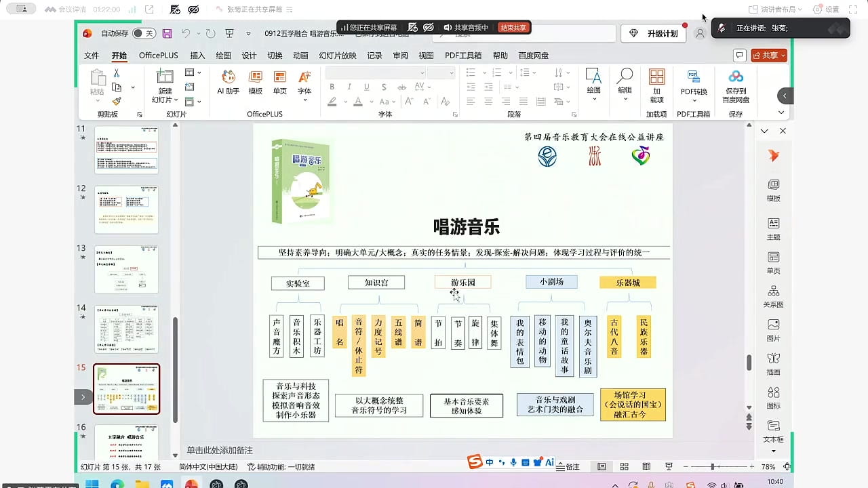868x488 pixels.
Task: Open the font name combo box
Action: tap(375, 73)
